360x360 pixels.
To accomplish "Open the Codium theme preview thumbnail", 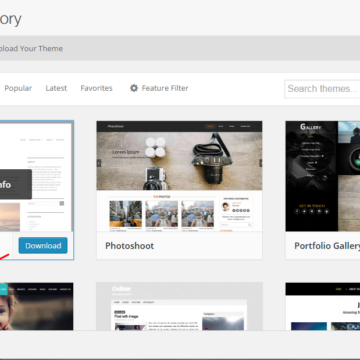I will (x=179, y=307).
